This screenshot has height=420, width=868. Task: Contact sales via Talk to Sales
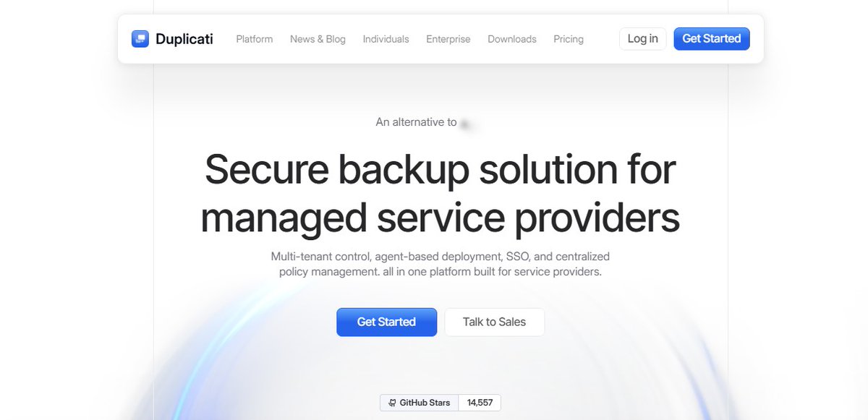495,322
